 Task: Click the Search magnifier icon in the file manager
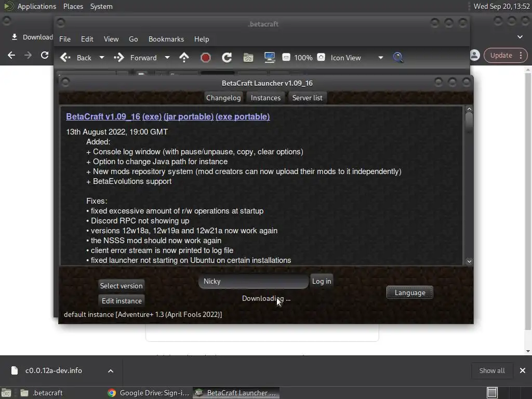tap(398, 58)
